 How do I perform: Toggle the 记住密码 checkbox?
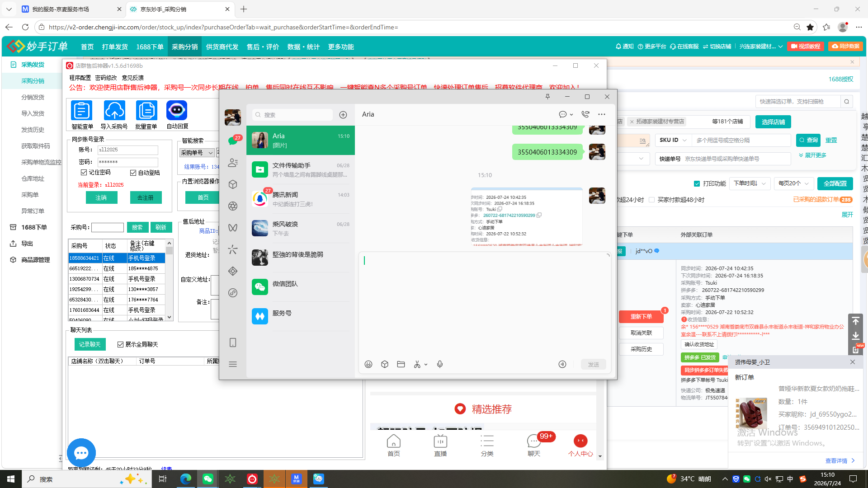(x=84, y=173)
